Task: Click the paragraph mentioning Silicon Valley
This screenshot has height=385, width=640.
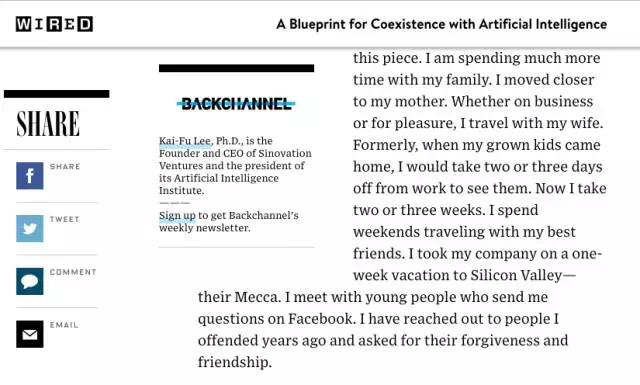Action: coord(402,210)
